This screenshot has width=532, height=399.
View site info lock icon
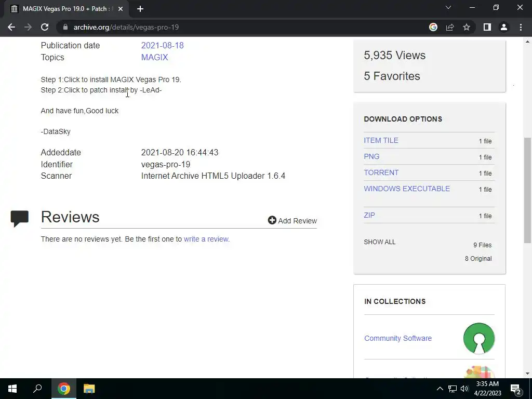pos(65,27)
